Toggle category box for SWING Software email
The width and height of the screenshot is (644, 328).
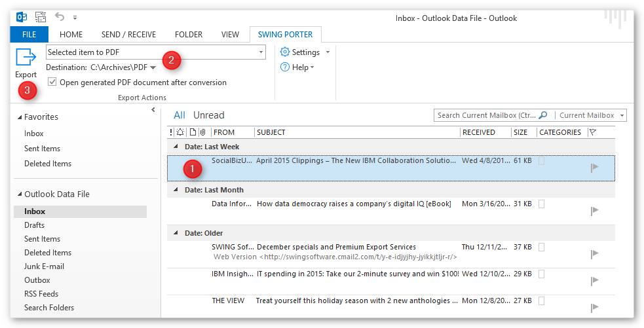point(541,247)
